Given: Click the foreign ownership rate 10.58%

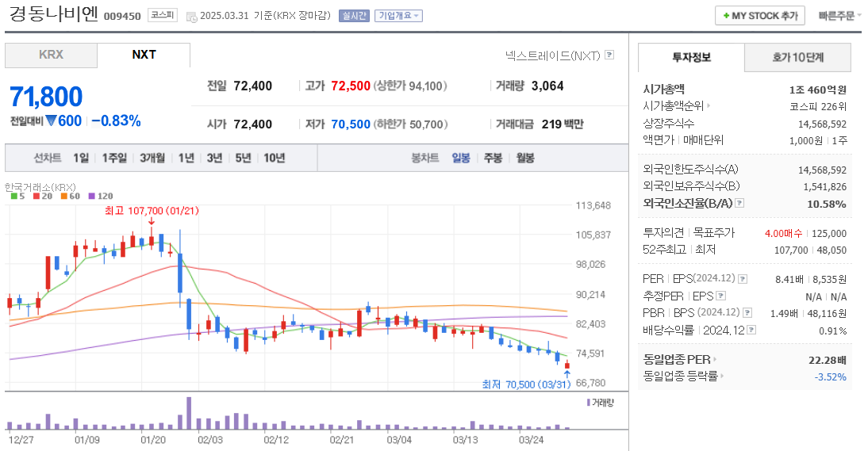Looking at the screenshot, I should tap(827, 204).
